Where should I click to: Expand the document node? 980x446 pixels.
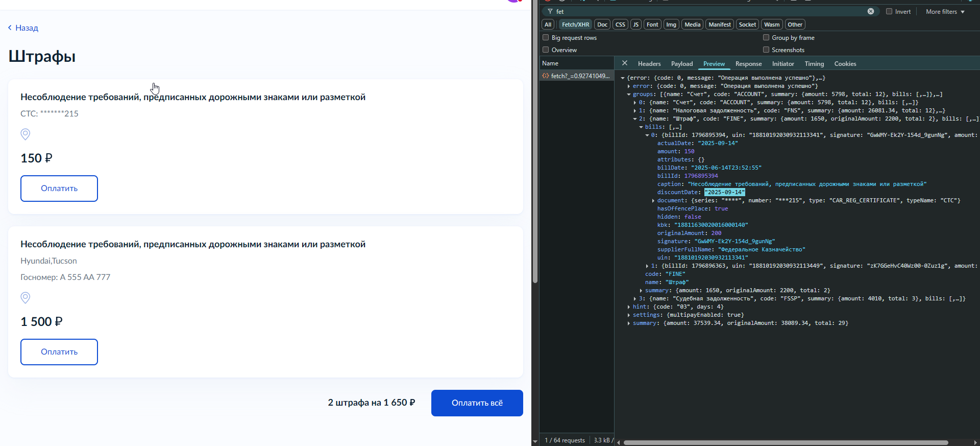(x=653, y=201)
